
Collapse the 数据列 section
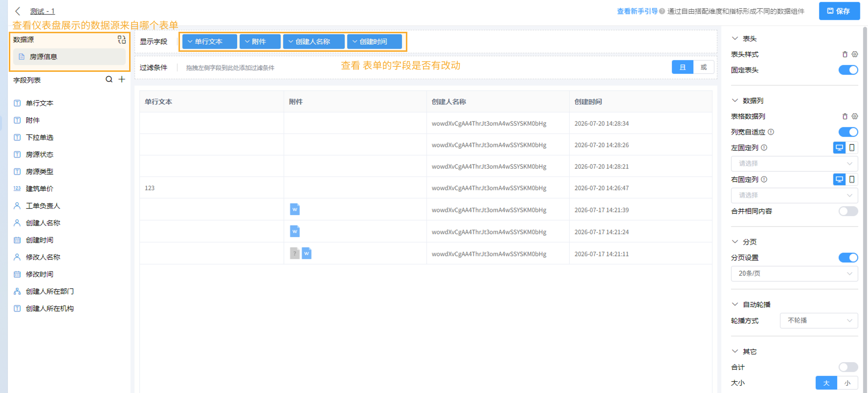pos(734,101)
